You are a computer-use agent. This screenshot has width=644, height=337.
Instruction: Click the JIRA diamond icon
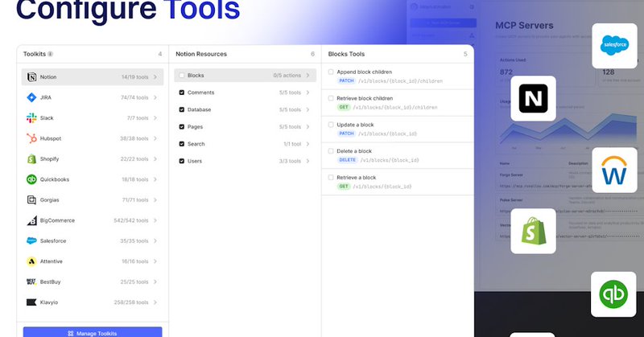click(x=31, y=97)
